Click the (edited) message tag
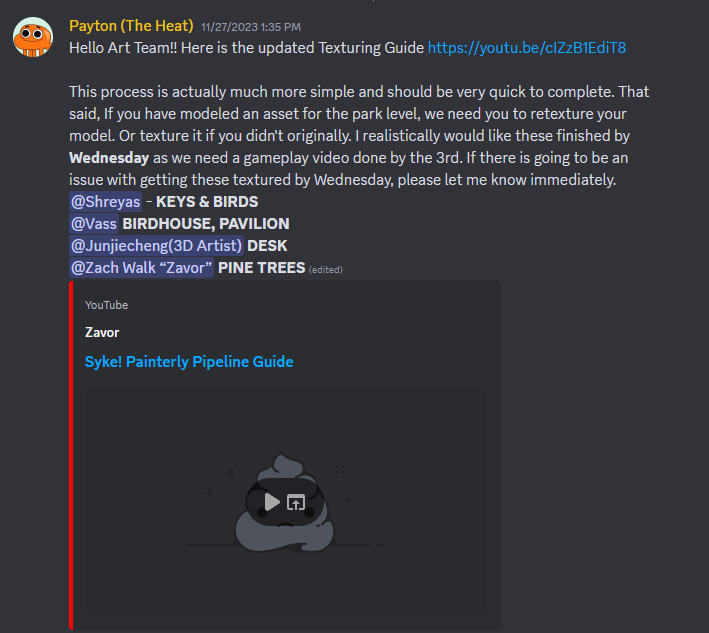This screenshot has width=709, height=633. click(326, 270)
